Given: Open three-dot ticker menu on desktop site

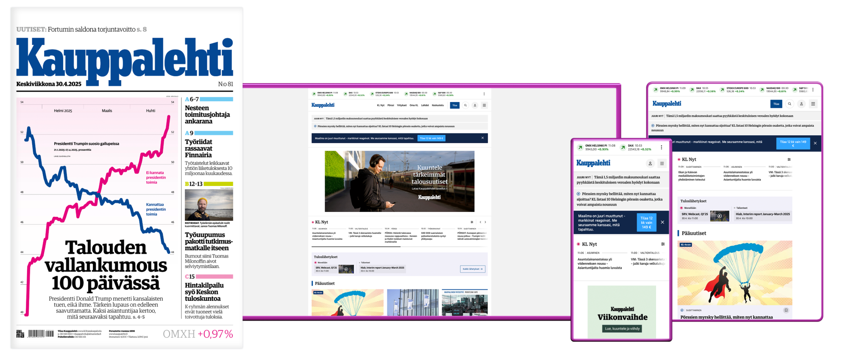Looking at the screenshot, I should tap(484, 94).
